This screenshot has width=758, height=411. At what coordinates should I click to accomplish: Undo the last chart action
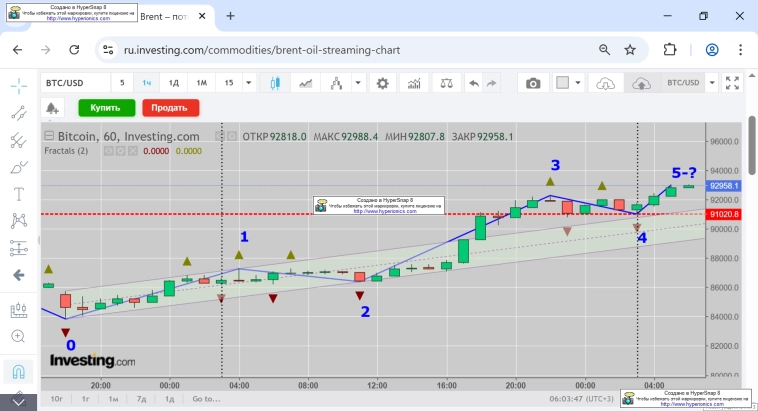coord(473,84)
